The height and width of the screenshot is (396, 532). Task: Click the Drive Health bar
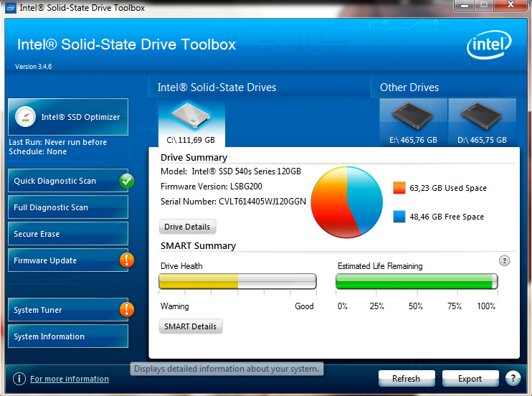(x=237, y=281)
